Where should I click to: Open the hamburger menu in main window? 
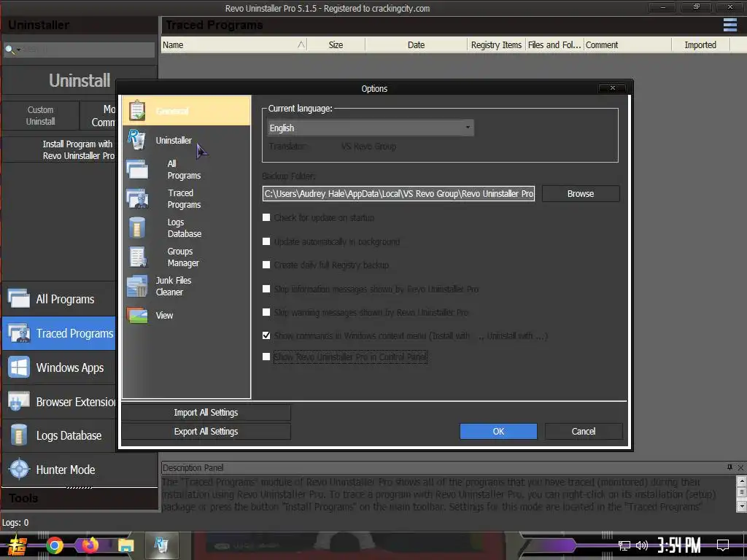[729, 25]
